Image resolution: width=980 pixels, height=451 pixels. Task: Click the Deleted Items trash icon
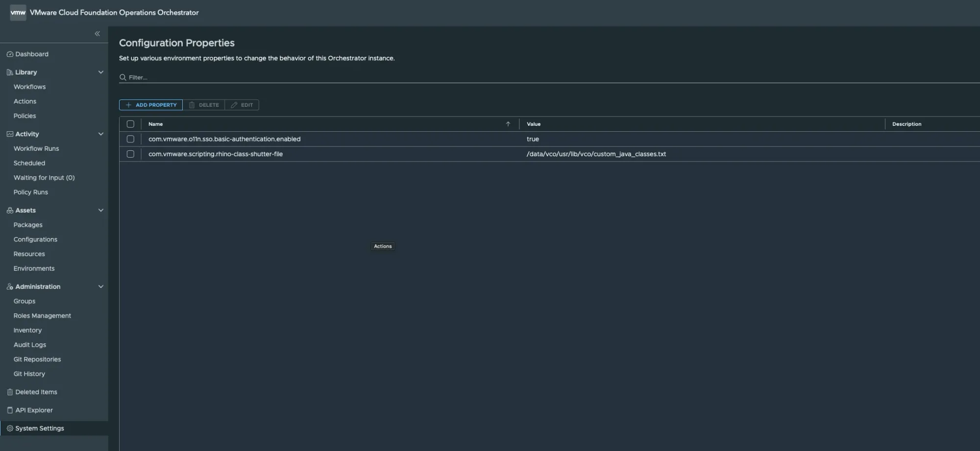(10, 392)
